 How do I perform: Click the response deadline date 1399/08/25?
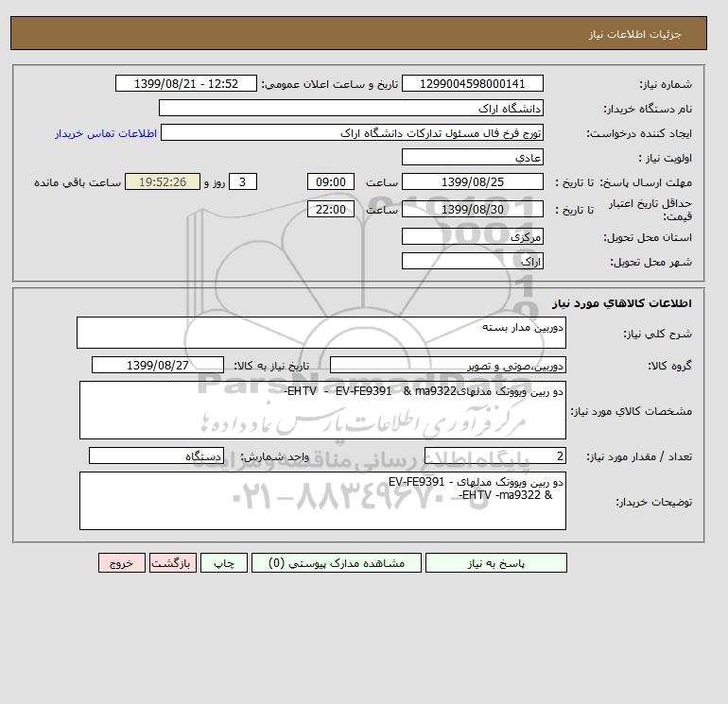[472, 182]
